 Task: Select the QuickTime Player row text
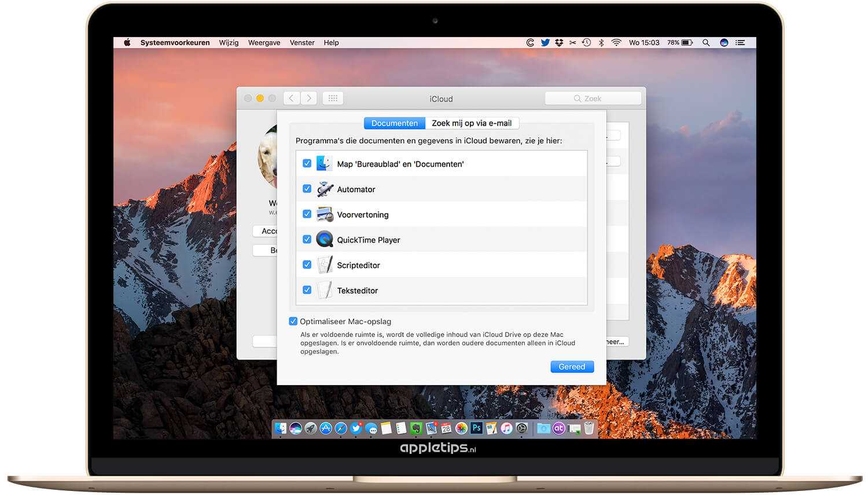369,240
